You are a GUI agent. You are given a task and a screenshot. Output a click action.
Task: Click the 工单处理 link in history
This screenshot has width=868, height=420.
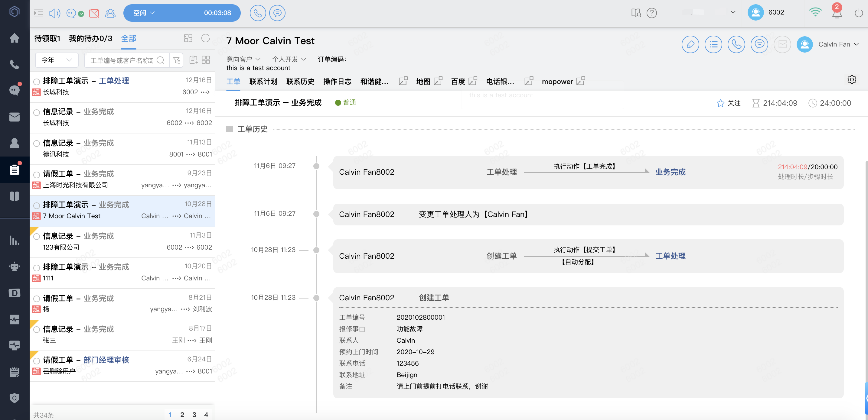click(x=670, y=256)
